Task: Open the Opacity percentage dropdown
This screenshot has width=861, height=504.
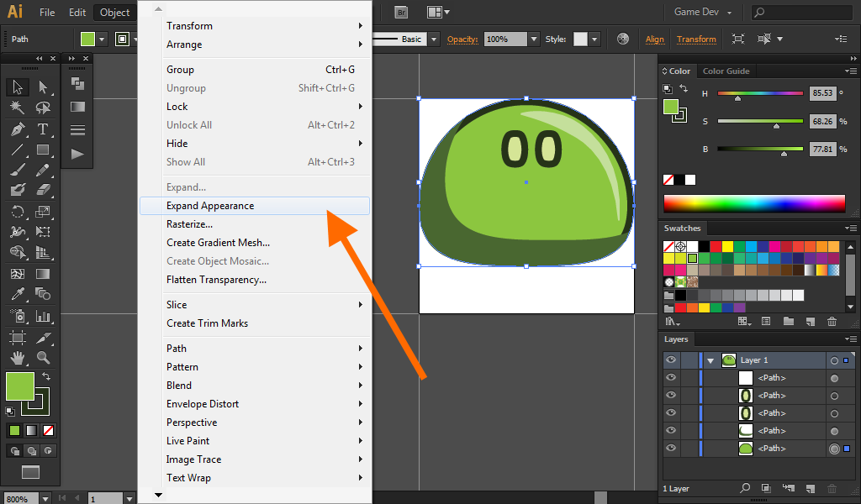Action: point(533,39)
